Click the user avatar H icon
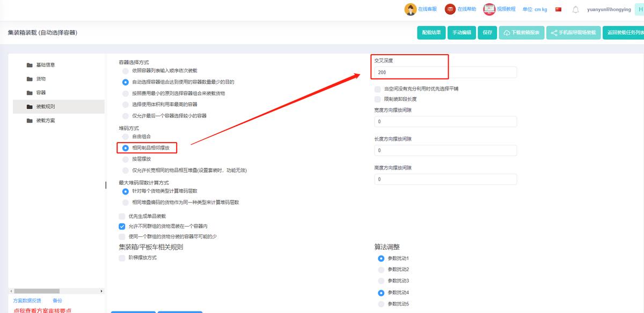 640,10
